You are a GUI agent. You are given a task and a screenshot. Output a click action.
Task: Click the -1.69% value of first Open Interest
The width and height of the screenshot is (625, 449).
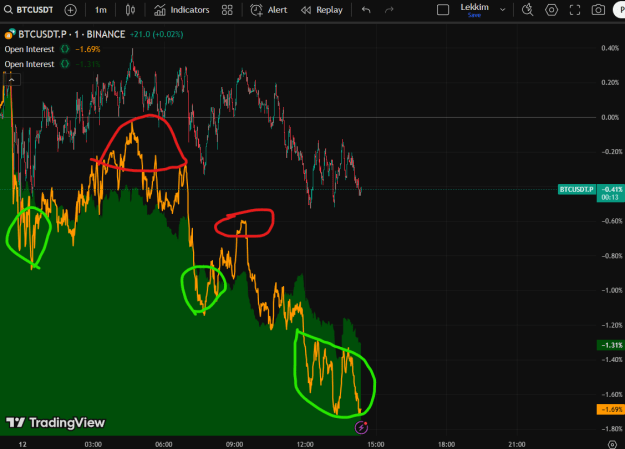pos(88,49)
